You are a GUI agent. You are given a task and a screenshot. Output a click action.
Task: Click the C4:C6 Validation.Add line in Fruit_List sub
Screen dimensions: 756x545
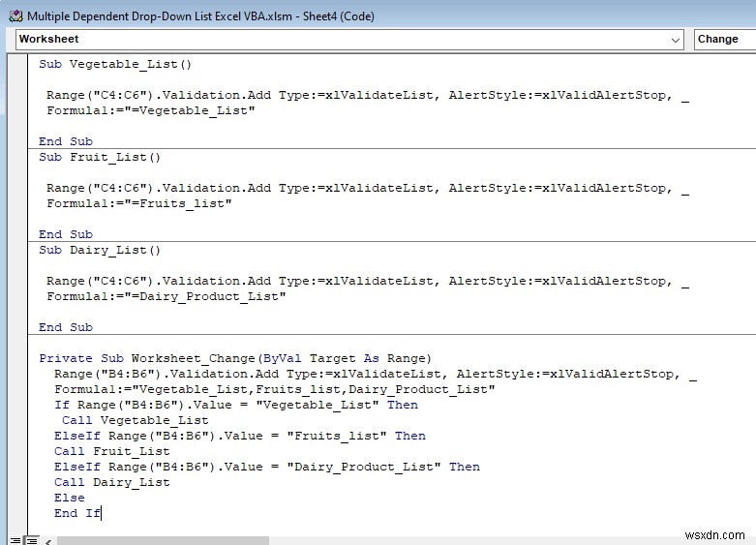[368, 188]
